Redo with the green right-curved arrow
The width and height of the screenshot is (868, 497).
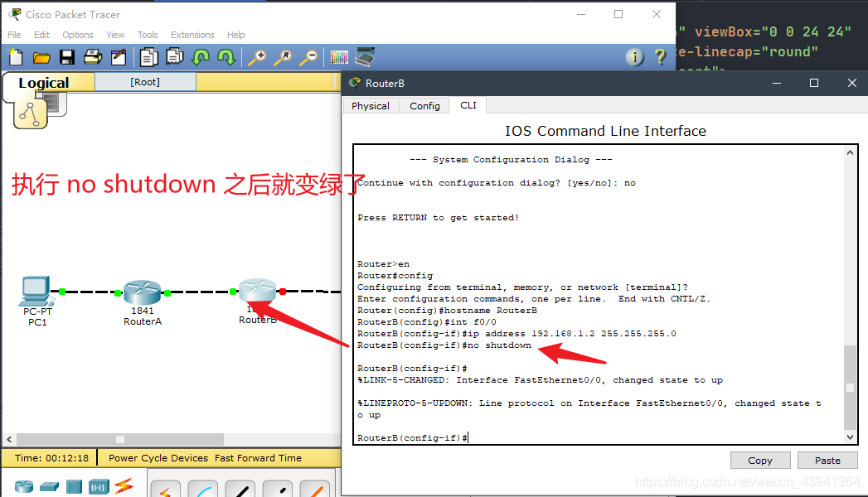[x=225, y=57]
